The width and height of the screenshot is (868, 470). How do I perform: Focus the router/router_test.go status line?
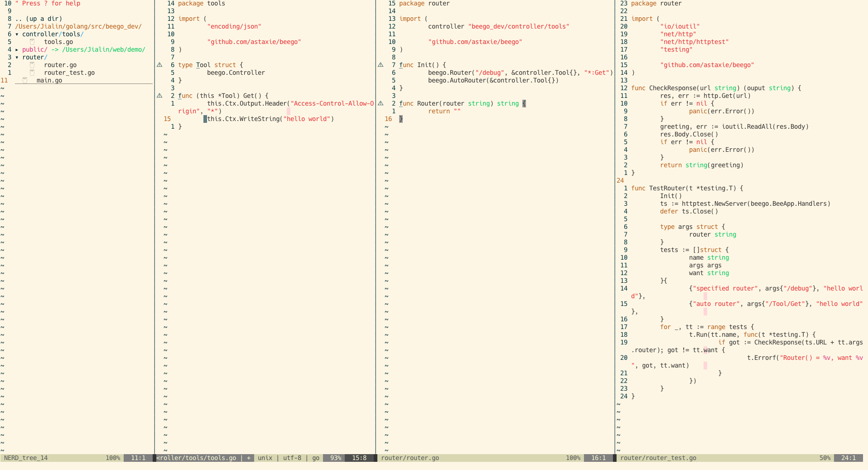pos(658,458)
